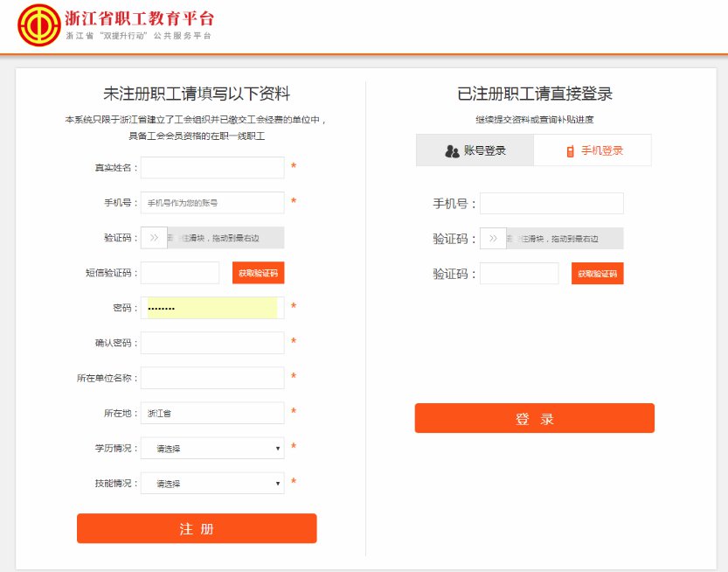This screenshot has height=572, width=728.
Task: Click registration slider handle arrow icon
Action: tap(154, 237)
